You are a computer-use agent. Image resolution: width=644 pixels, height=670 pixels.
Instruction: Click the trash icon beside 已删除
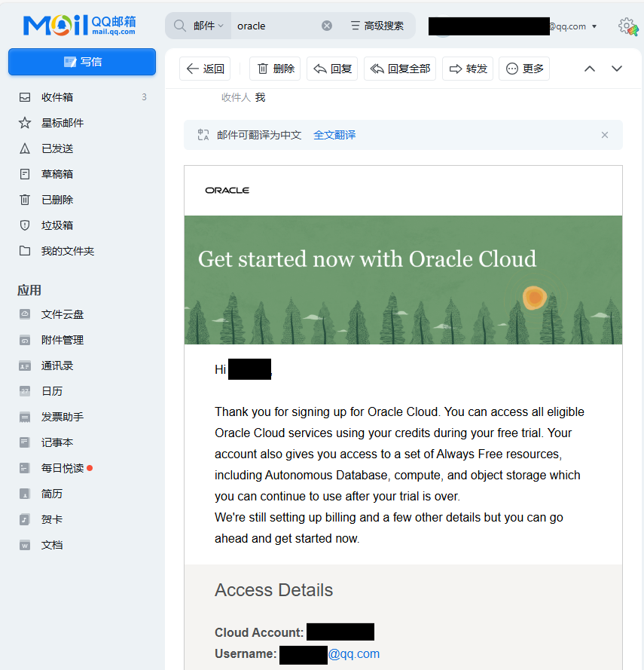(25, 200)
